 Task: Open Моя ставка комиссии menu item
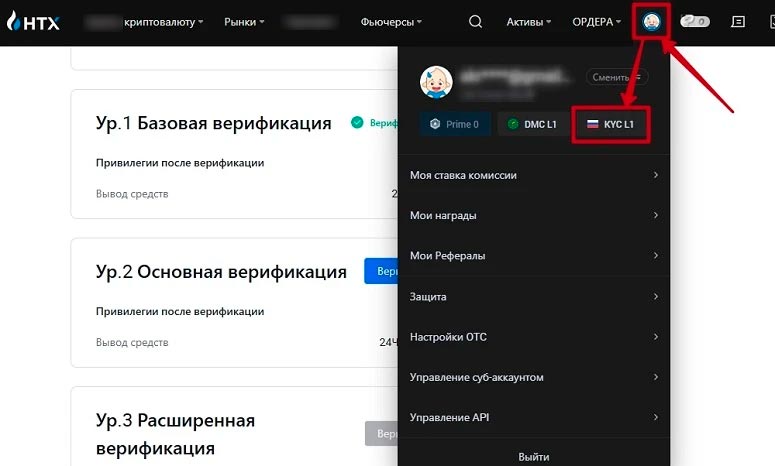coord(534,175)
